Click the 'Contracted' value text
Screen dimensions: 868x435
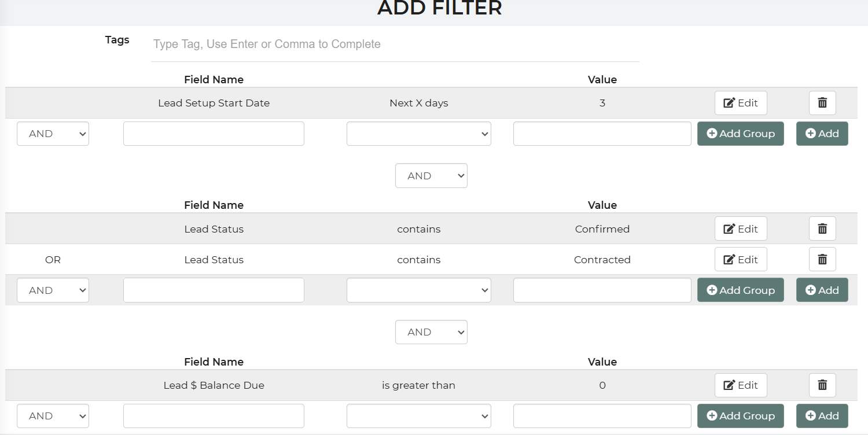point(602,260)
